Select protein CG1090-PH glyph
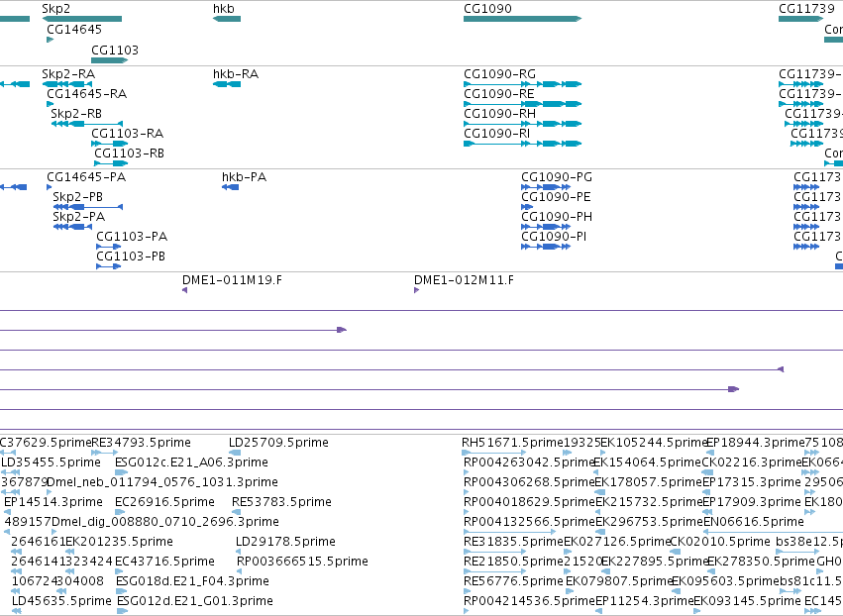843x616 pixels. [x=546, y=227]
